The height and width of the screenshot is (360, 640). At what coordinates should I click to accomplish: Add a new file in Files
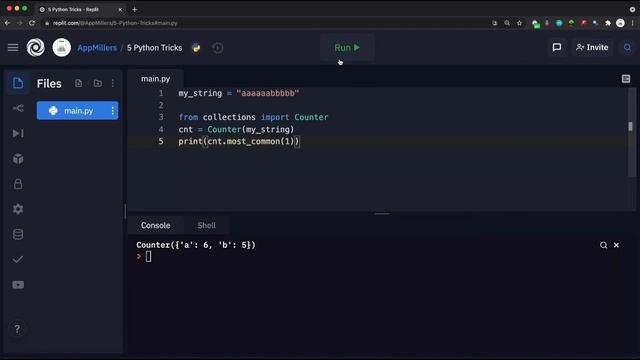tap(78, 83)
